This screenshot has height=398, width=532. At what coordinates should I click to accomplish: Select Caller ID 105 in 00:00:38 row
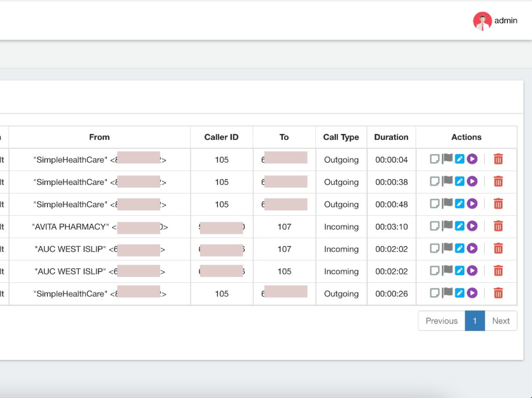click(221, 182)
